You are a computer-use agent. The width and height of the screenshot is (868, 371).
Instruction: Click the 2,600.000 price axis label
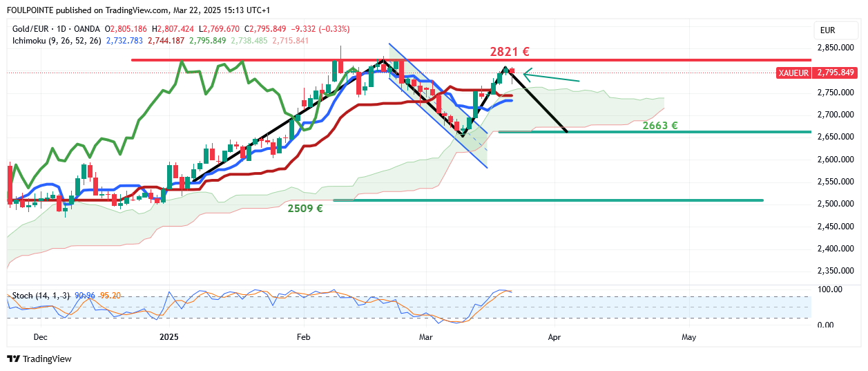click(834, 160)
